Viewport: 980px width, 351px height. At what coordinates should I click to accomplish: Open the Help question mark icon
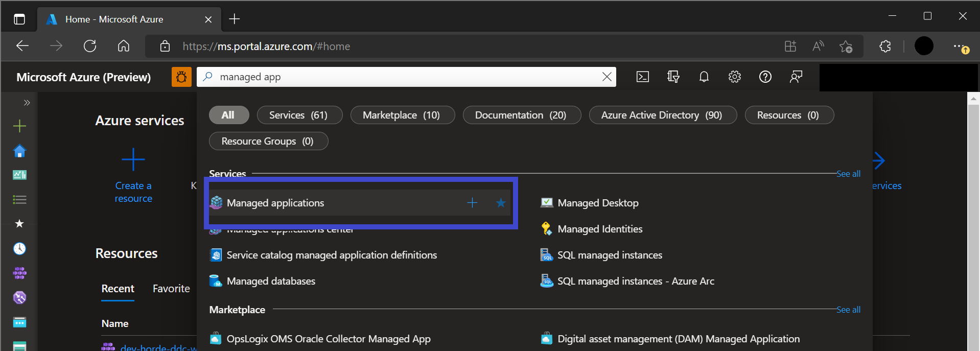[765, 77]
